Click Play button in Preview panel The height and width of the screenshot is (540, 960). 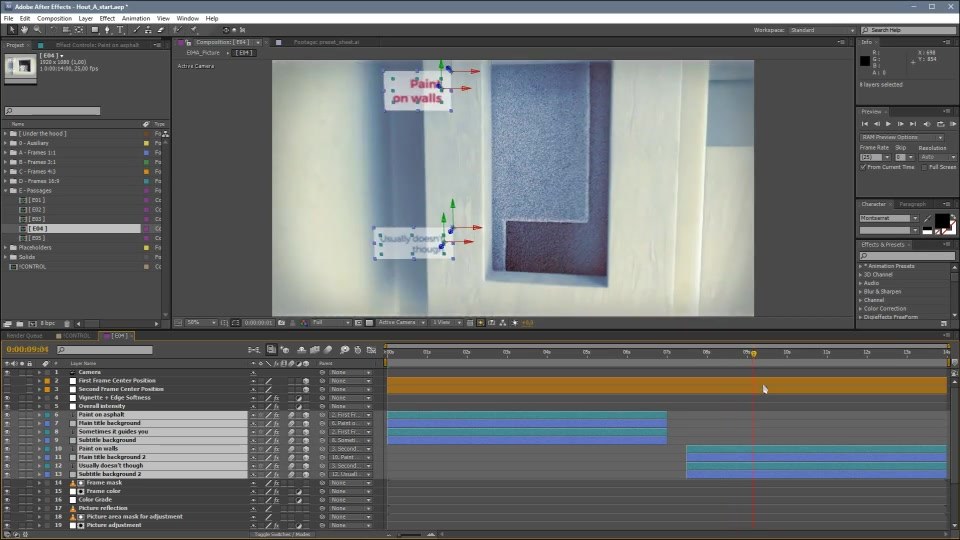(x=888, y=124)
